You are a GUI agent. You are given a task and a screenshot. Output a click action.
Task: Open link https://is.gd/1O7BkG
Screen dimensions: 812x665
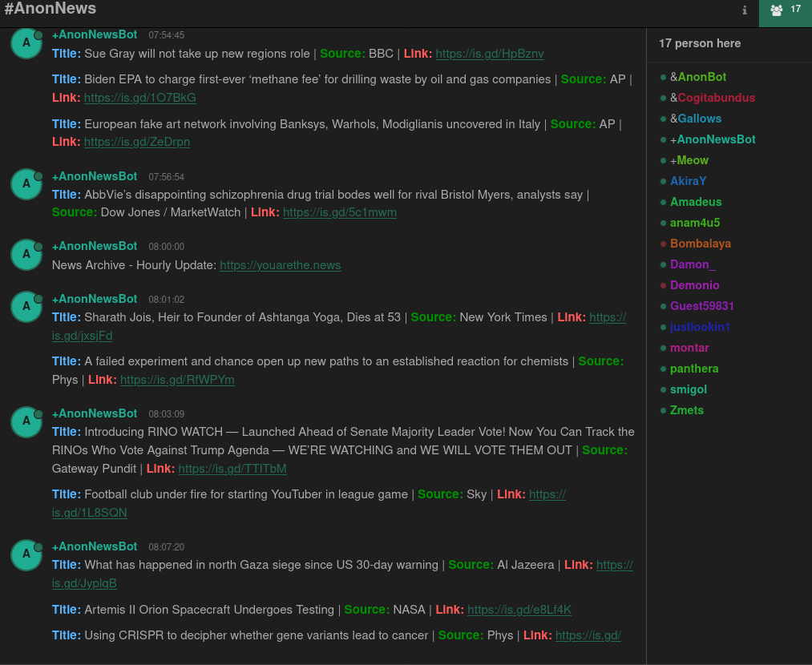coord(139,98)
